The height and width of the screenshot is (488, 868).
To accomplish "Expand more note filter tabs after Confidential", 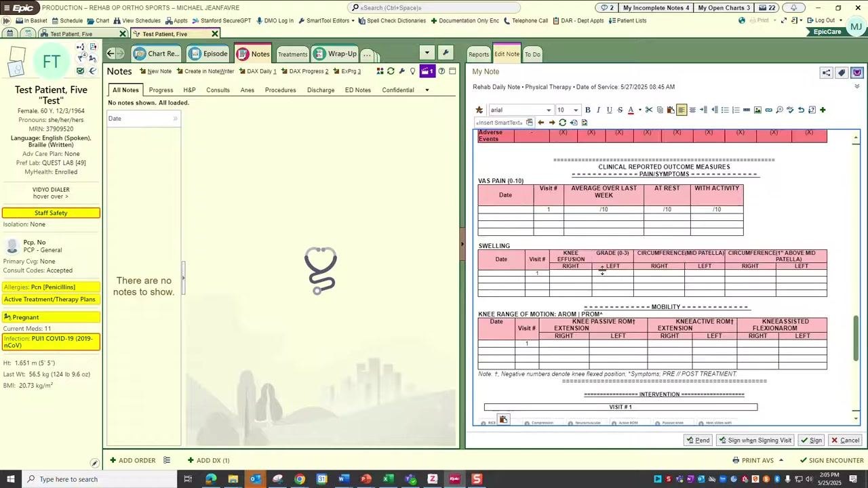I will (x=427, y=90).
